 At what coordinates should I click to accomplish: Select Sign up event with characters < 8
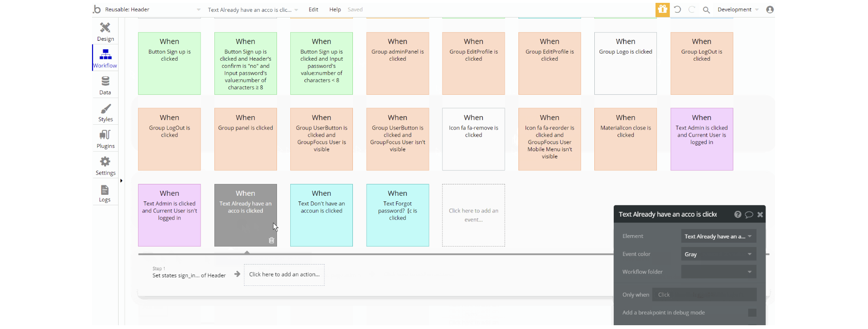322,64
